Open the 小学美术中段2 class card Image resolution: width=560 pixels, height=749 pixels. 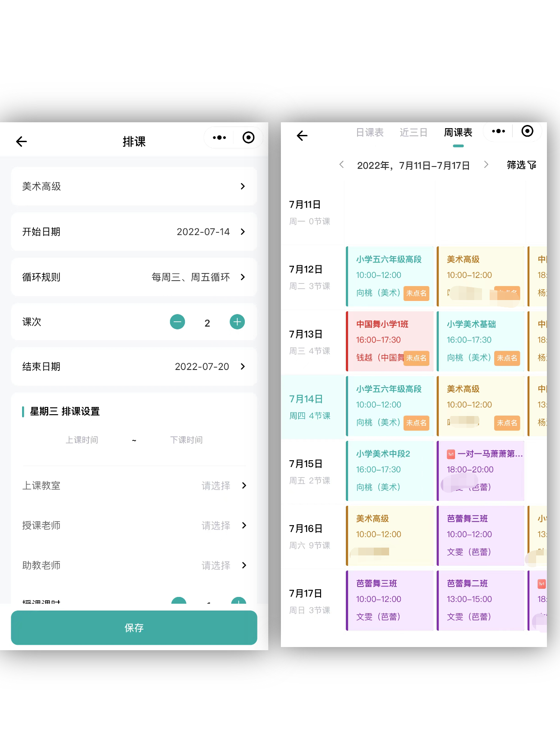click(390, 471)
